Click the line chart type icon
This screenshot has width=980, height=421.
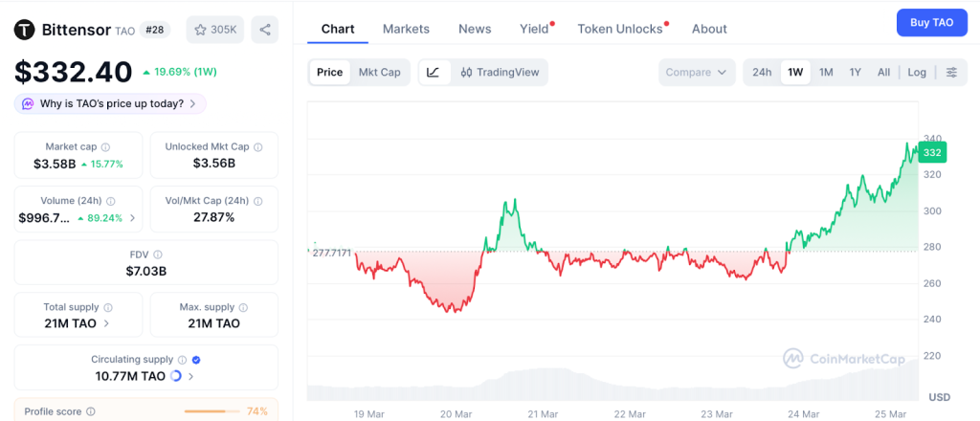point(434,73)
